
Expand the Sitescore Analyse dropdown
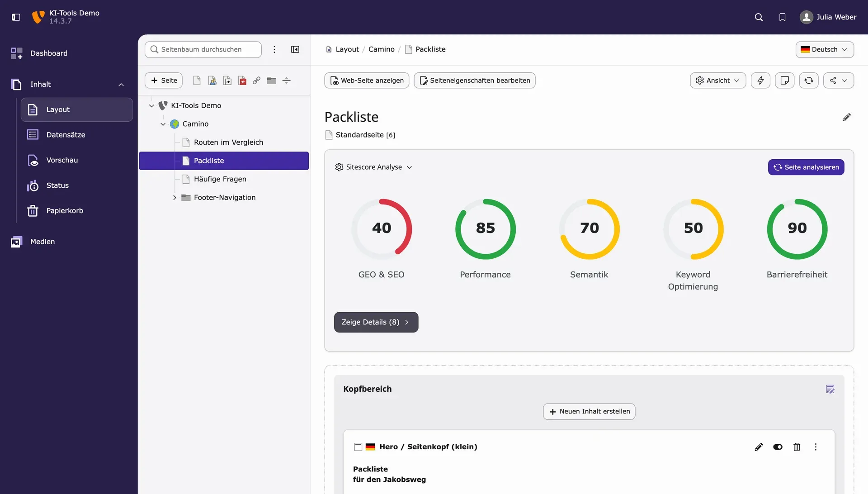373,167
